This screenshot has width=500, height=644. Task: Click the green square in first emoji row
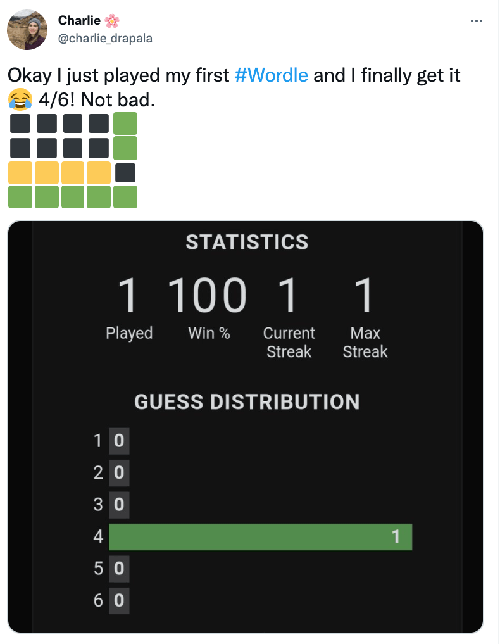(125, 124)
